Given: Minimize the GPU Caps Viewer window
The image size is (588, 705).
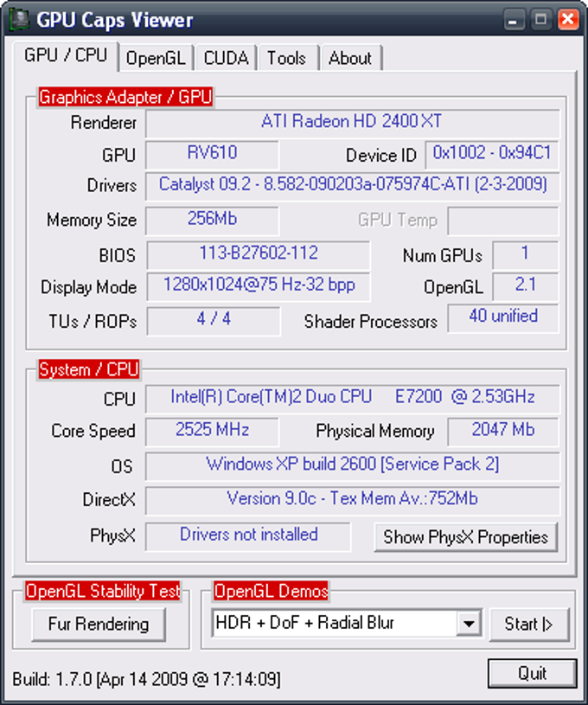Looking at the screenshot, I should pyautogui.click(x=514, y=20).
